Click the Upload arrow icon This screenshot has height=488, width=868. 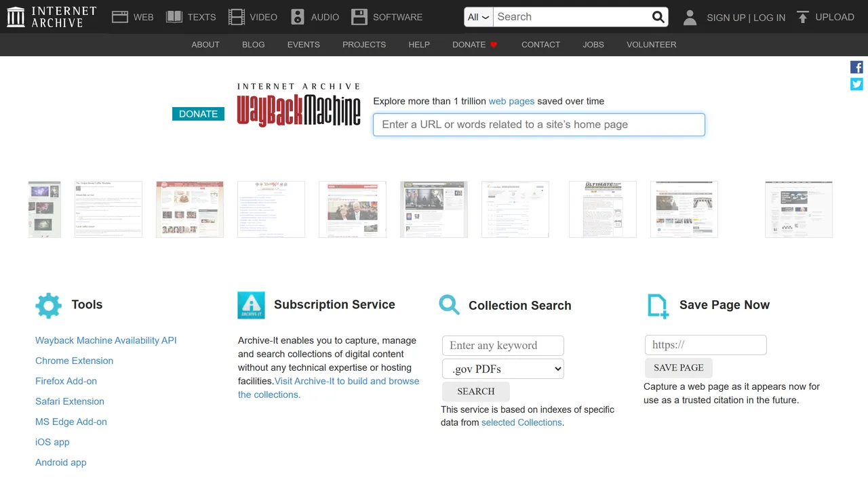tap(803, 17)
